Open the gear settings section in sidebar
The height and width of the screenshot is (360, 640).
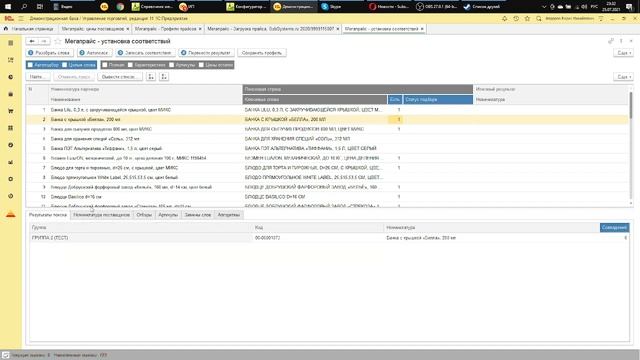[x=11, y=179]
